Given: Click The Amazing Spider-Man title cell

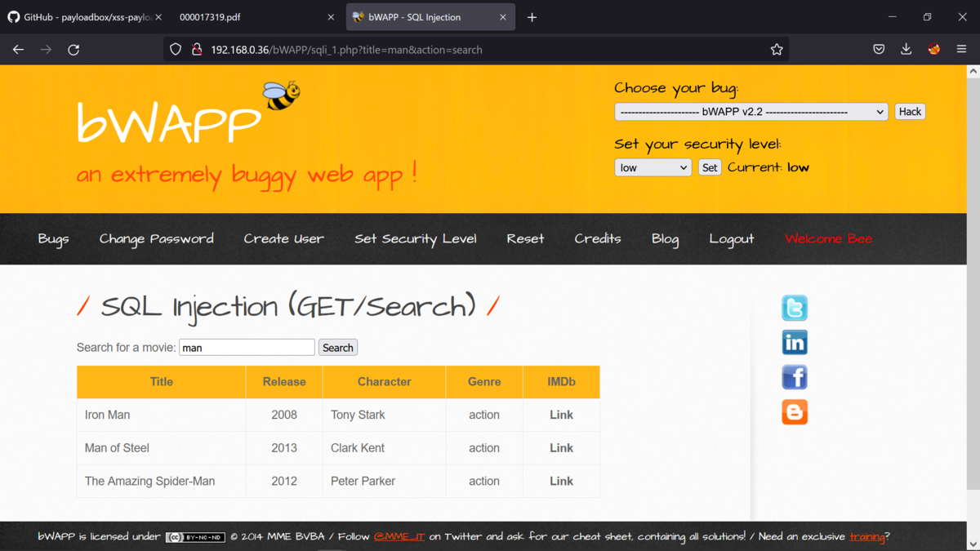Looking at the screenshot, I should pyautogui.click(x=162, y=482).
